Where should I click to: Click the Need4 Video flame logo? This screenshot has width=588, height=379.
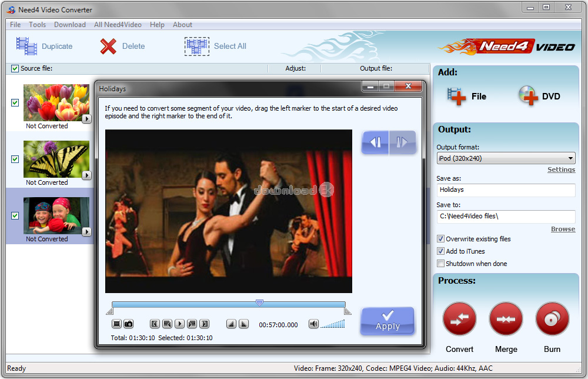point(506,46)
